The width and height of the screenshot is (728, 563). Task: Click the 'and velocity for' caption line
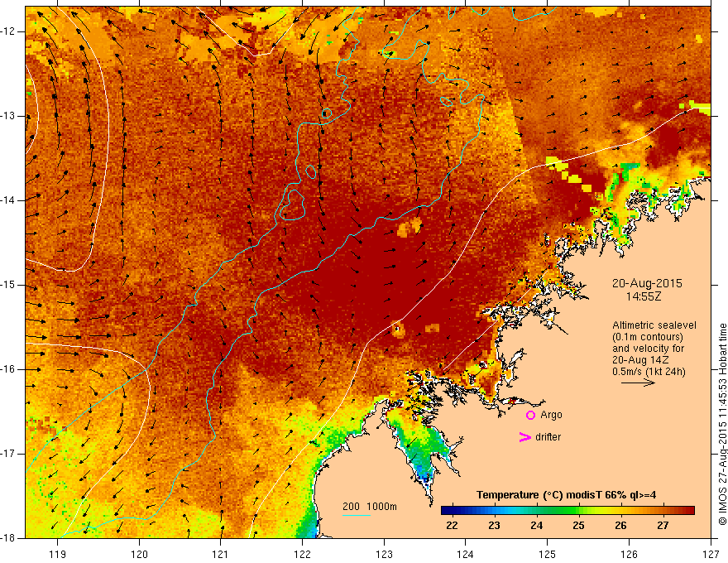coord(648,349)
